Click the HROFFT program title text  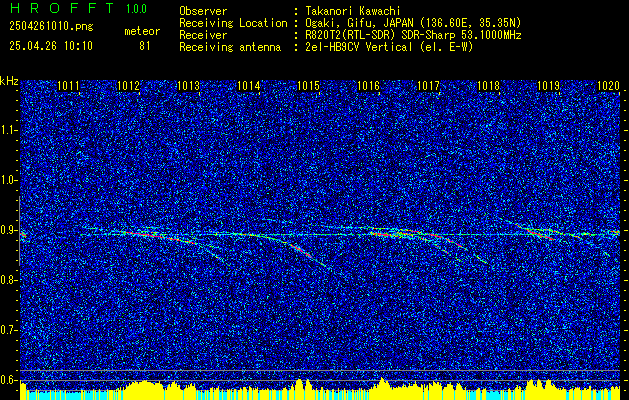click(x=62, y=8)
